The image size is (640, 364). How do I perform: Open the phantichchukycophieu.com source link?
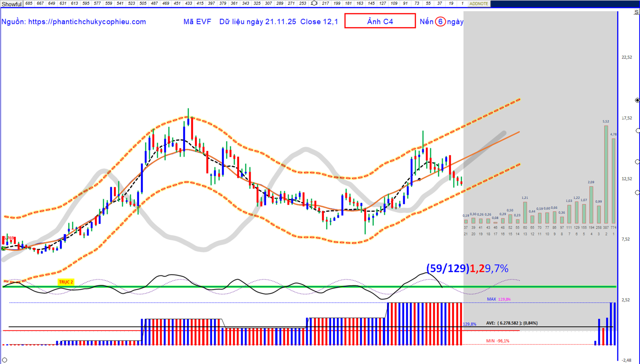[87, 22]
